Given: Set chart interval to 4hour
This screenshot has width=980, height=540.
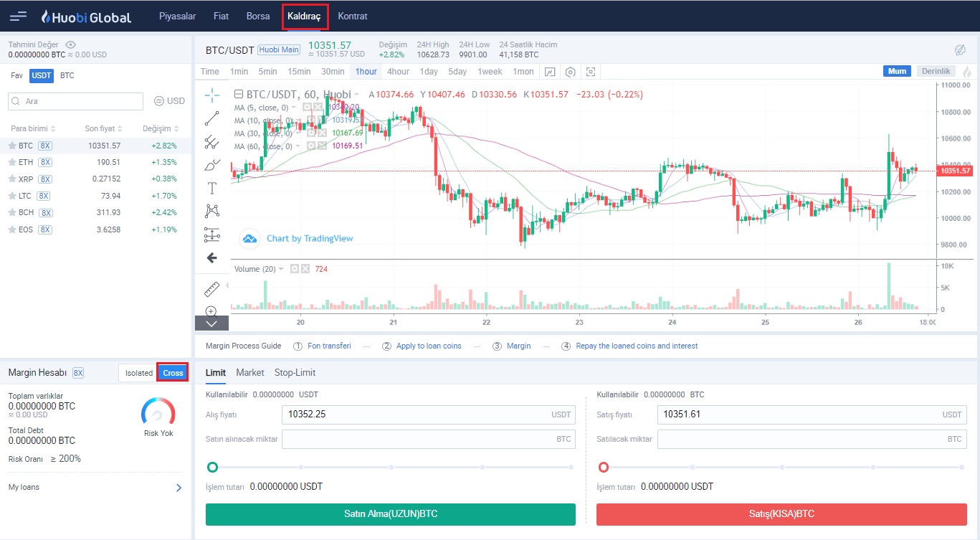Looking at the screenshot, I should pos(398,72).
